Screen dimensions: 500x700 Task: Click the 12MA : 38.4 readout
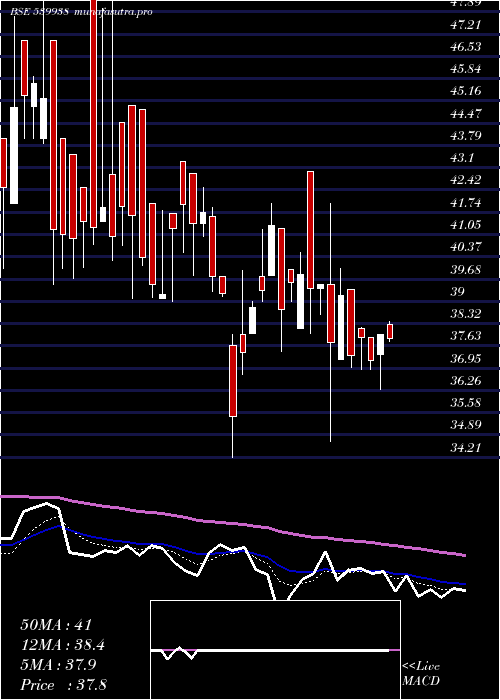click(x=63, y=645)
